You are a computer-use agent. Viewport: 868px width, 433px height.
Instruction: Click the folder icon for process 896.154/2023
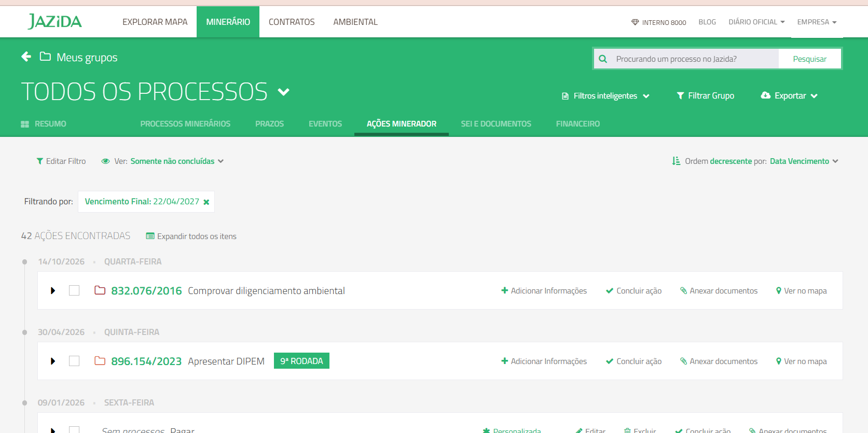(100, 361)
